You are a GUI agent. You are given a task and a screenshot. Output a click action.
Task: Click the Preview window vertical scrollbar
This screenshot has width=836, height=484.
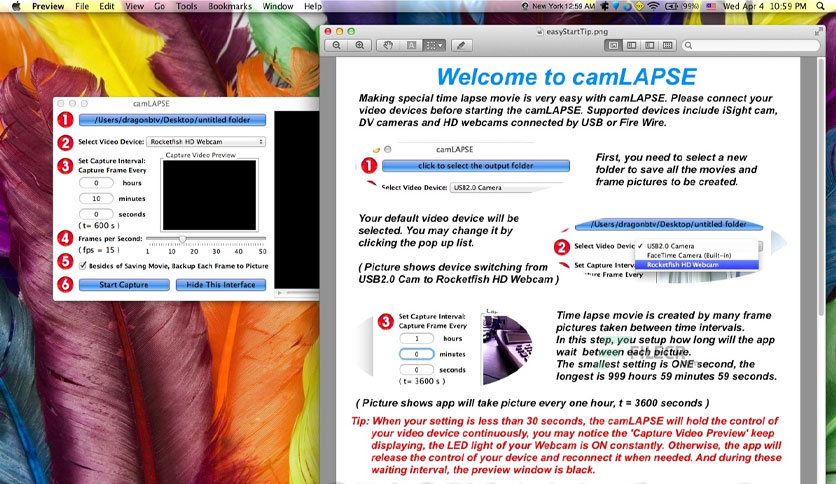pyautogui.click(x=822, y=187)
